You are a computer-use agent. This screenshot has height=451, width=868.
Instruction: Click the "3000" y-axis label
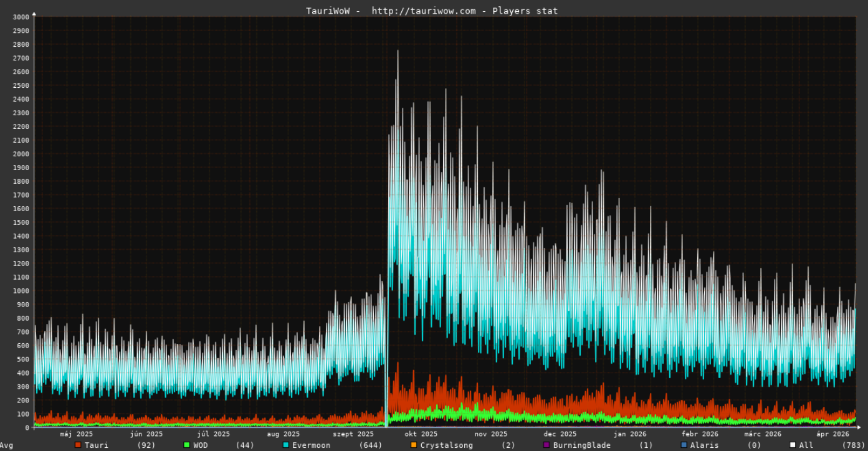(21, 17)
